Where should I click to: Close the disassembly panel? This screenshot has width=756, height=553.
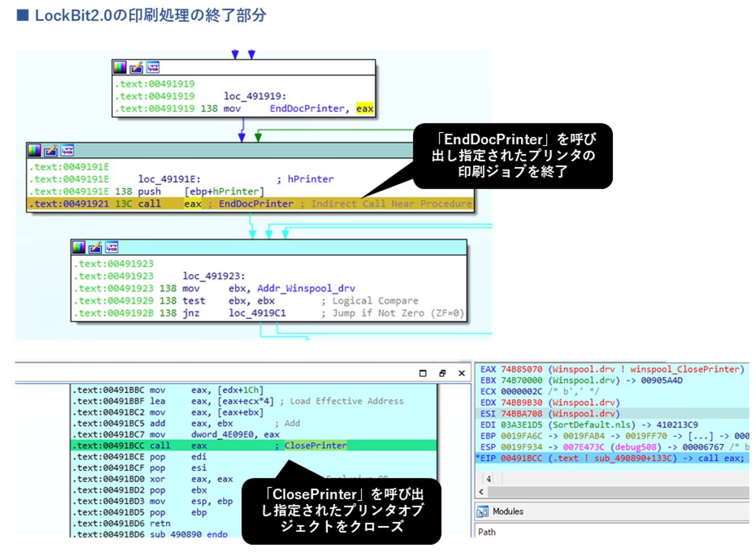point(462,373)
